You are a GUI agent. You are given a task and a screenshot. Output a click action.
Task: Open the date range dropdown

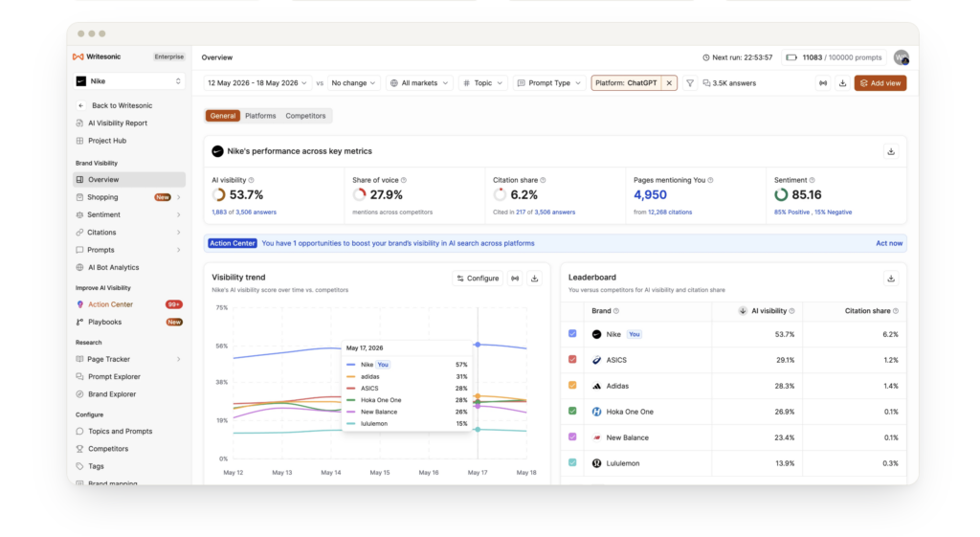tap(256, 83)
